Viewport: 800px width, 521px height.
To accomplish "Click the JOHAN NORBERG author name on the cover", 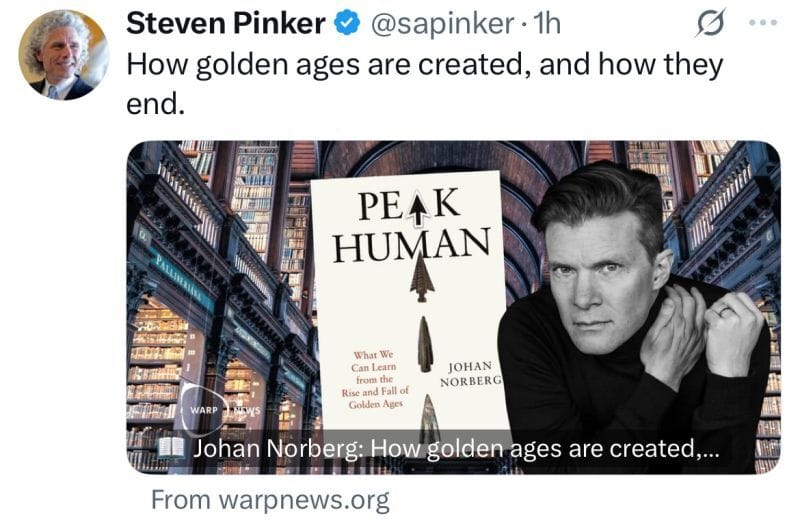I will pyautogui.click(x=470, y=375).
